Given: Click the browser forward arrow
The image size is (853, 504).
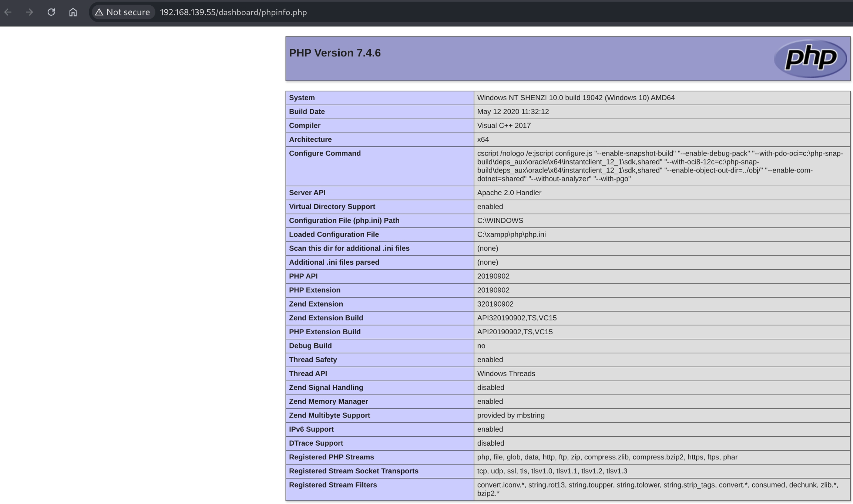Looking at the screenshot, I should click(x=29, y=12).
